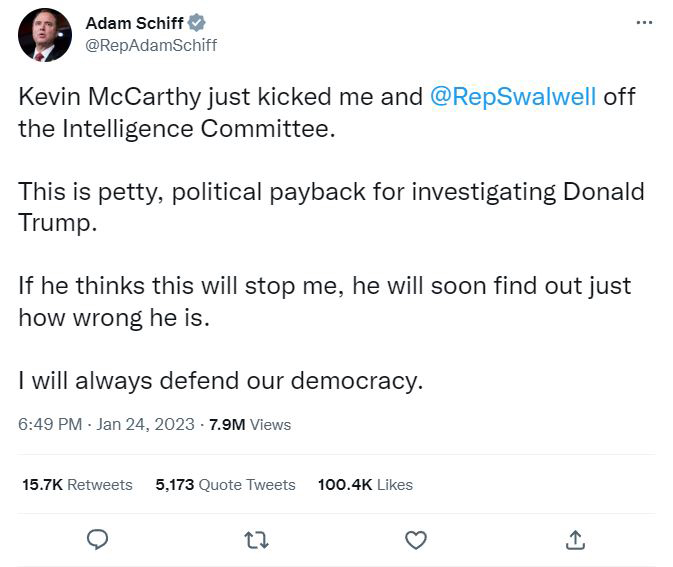Share the tweet via the upload icon
The height and width of the screenshot is (567, 673).
[575, 540]
